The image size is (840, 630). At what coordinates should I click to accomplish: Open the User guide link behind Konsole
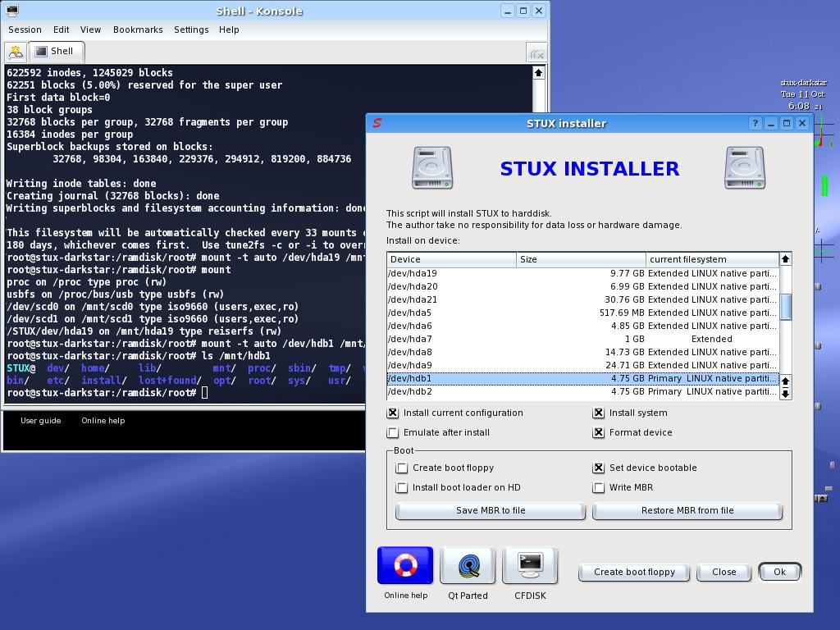[x=41, y=421]
